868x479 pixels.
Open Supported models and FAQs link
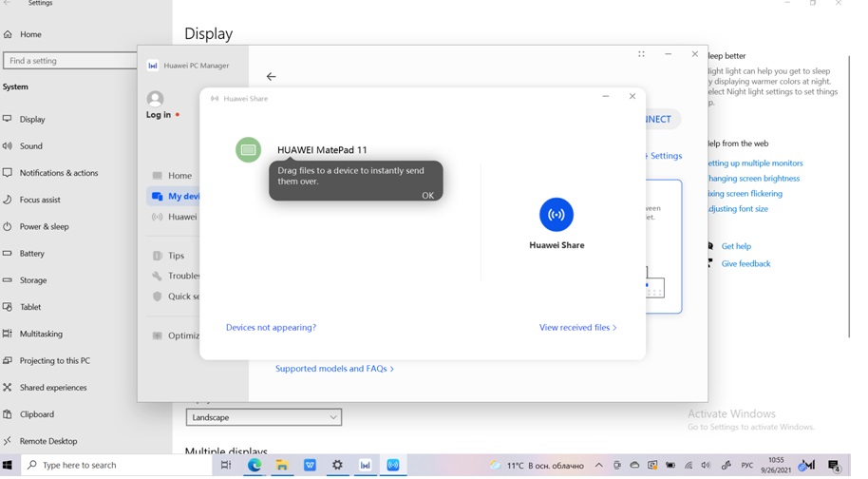click(334, 369)
